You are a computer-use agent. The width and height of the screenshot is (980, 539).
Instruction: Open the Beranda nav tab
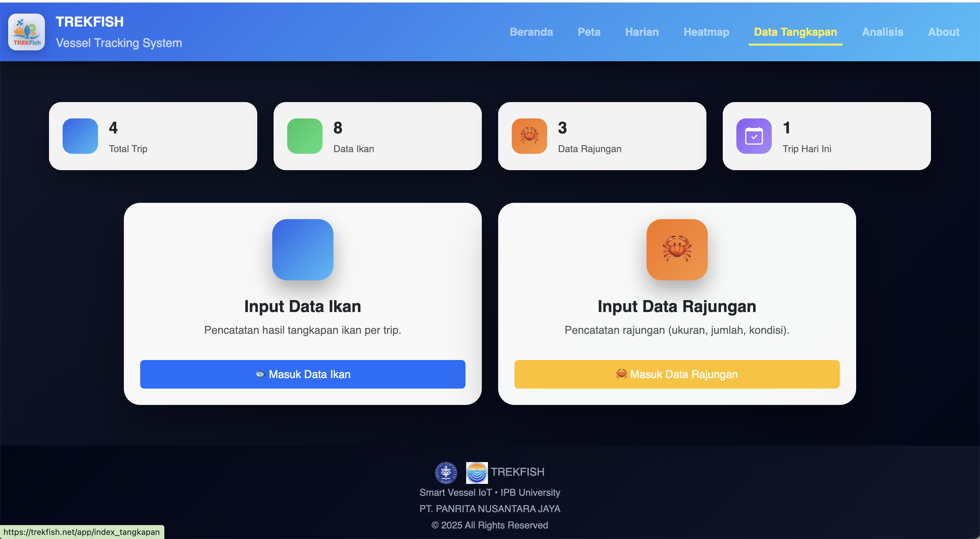[531, 32]
